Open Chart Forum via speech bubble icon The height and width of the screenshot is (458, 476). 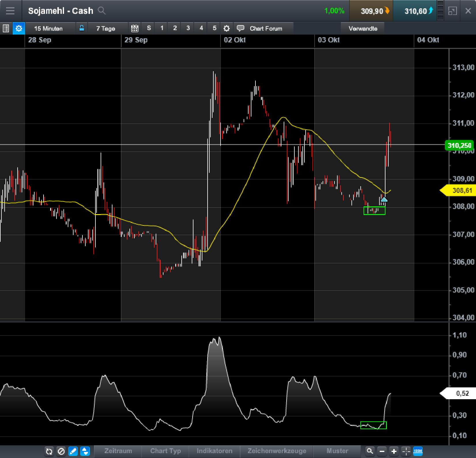click(x=240, y=28)
